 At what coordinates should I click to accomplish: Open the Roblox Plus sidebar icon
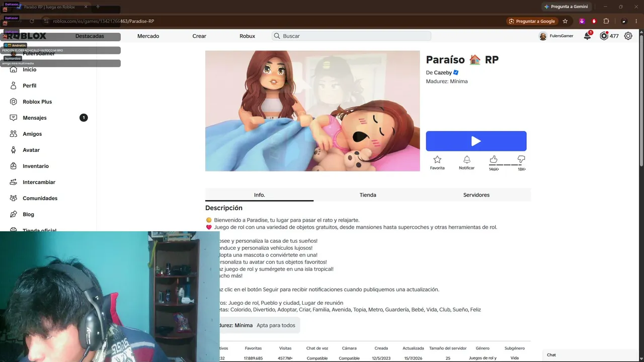[14, 102]
